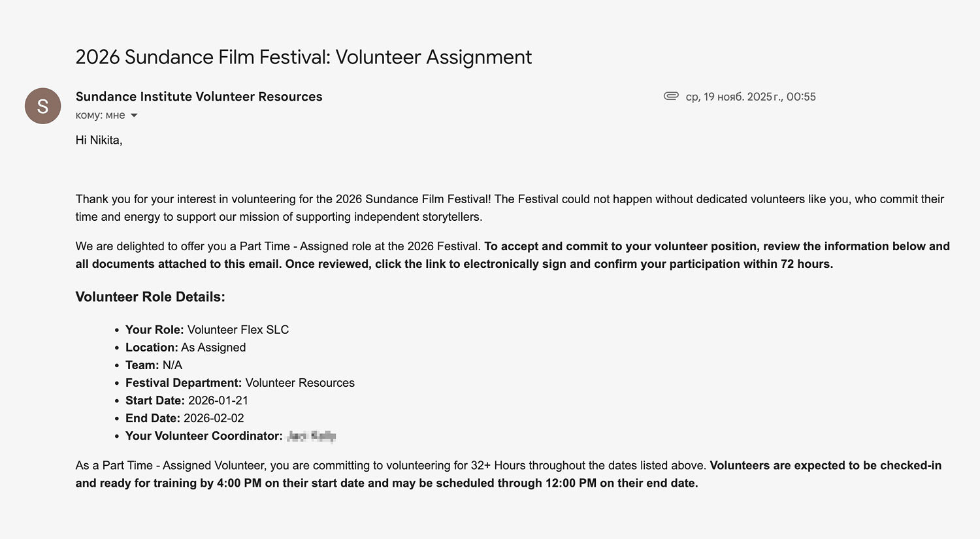Click the "Festival Department" list item
This screenshot has height=539, width=980.
(x=240, y=383)
